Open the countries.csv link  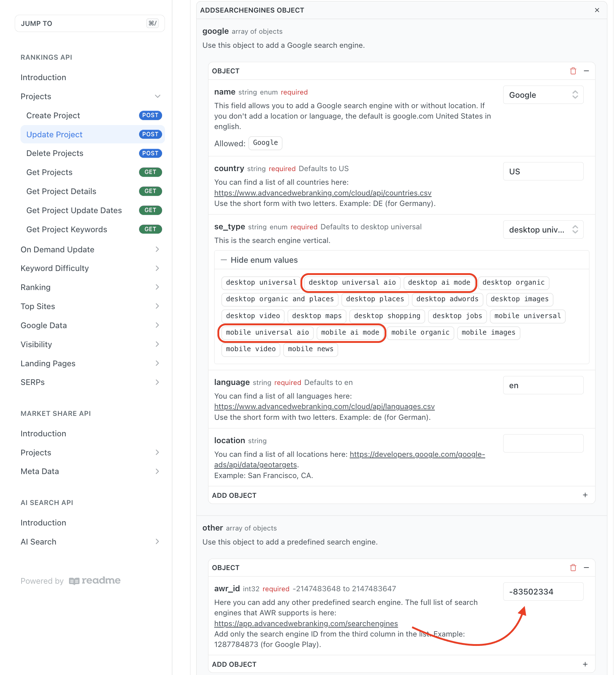tap(323, 193)
